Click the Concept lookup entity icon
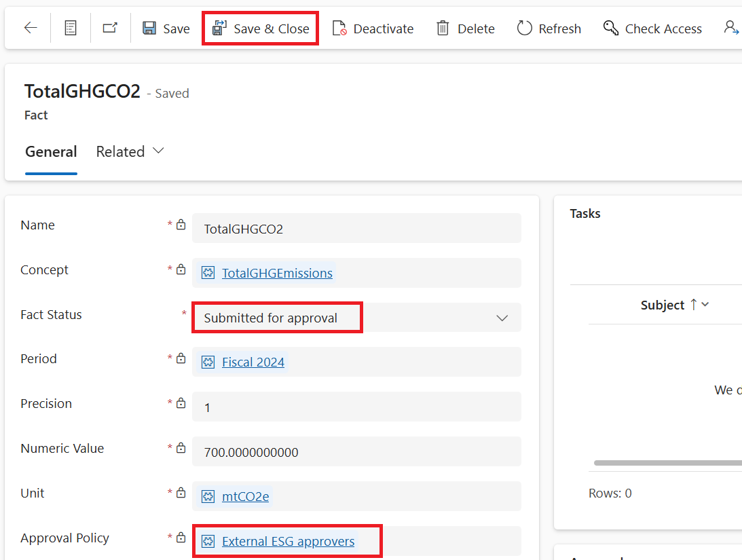Viewport: 742px width, 560px height. tap(208, 273)
